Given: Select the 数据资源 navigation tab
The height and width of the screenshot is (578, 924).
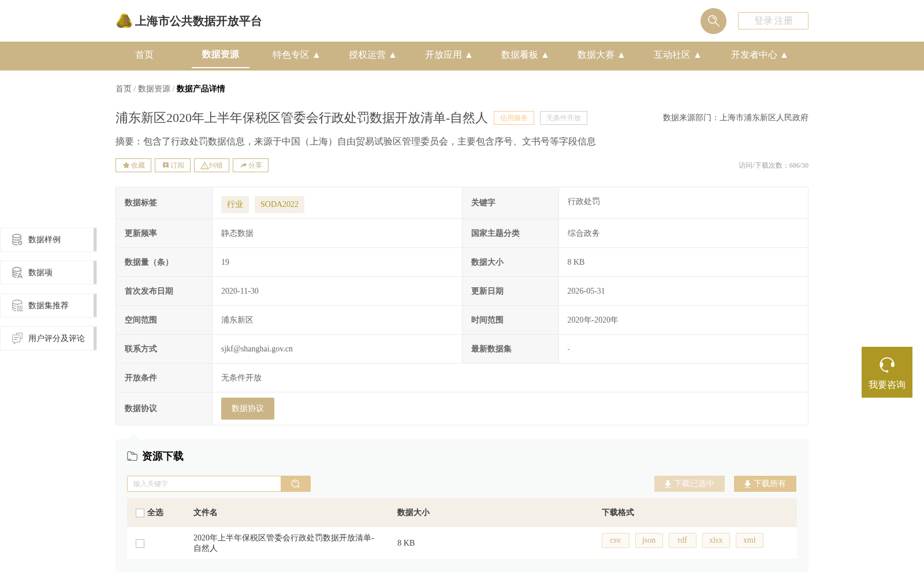Looking at the screenshot, I should click(221, 54).
